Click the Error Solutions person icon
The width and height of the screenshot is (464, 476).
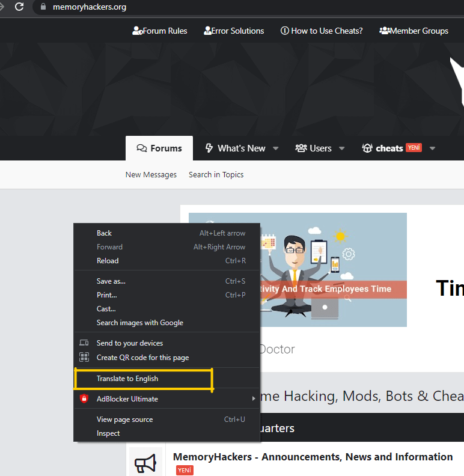[207, 31]
